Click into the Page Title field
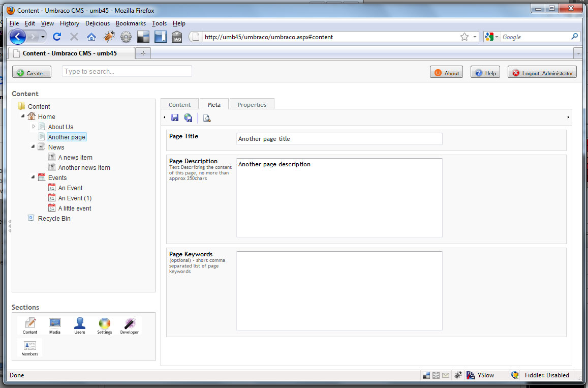588x388 pixels. coord(339,138)
